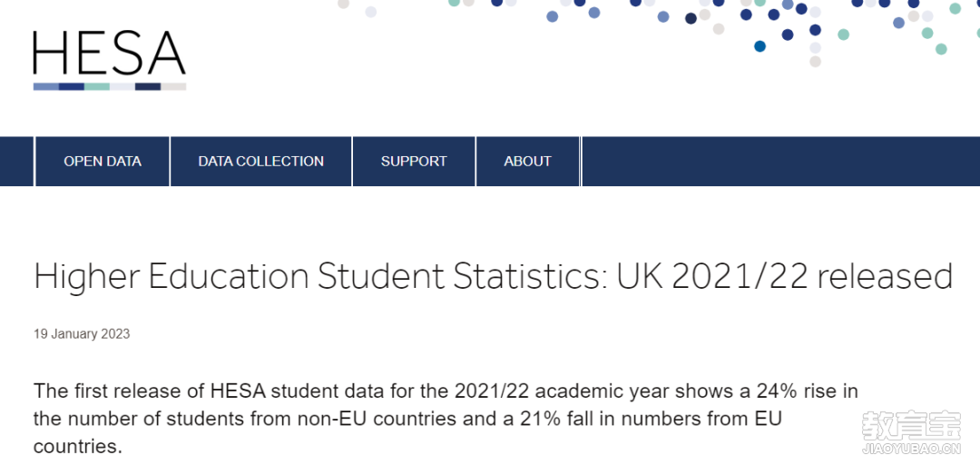980x475 pixels.
Task: Go to the ABOUT section
Action: (x=527, y=162)
